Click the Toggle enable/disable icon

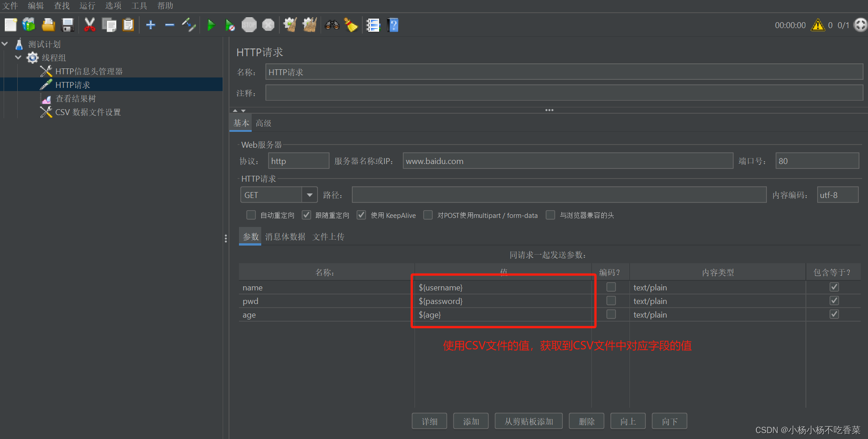[189, 25]
